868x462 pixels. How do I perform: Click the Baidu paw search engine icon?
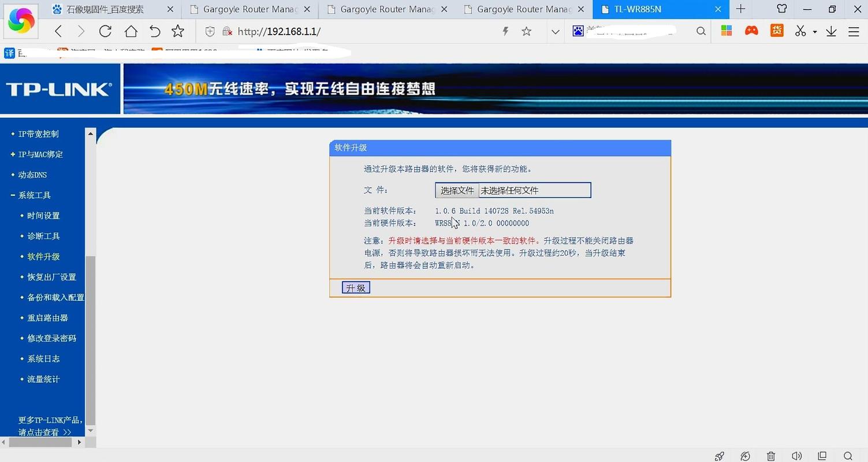(578, 31)
